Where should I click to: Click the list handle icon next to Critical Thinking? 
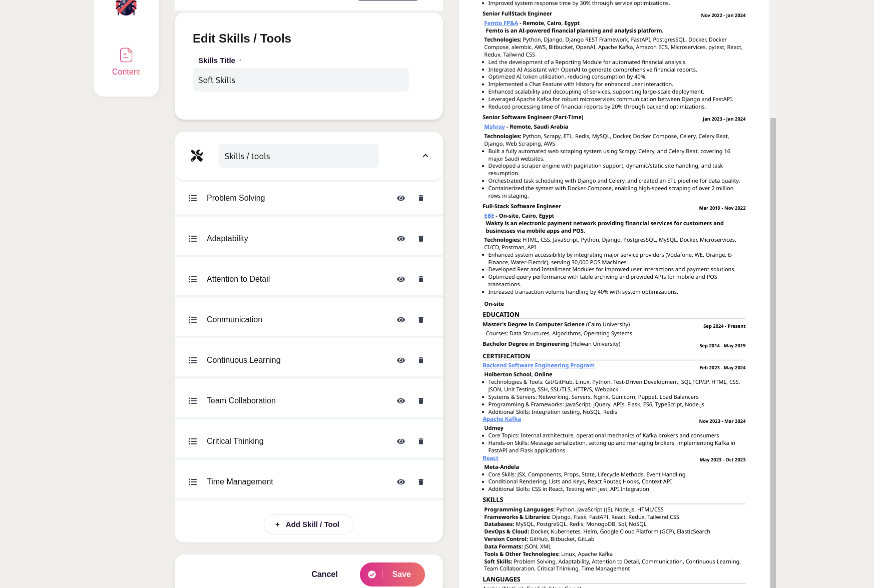click(193, 441)
